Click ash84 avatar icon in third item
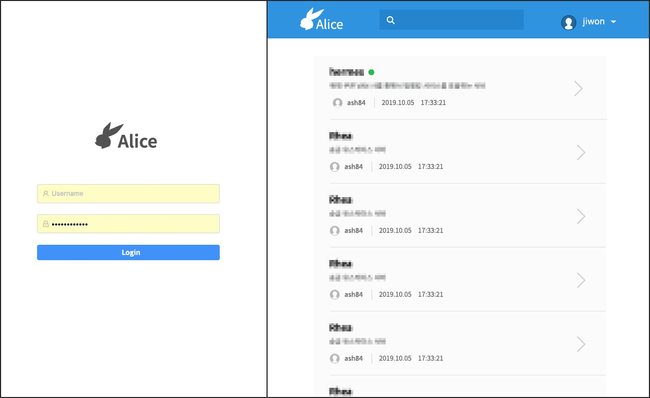650x398 pixels. click(335, 231)
